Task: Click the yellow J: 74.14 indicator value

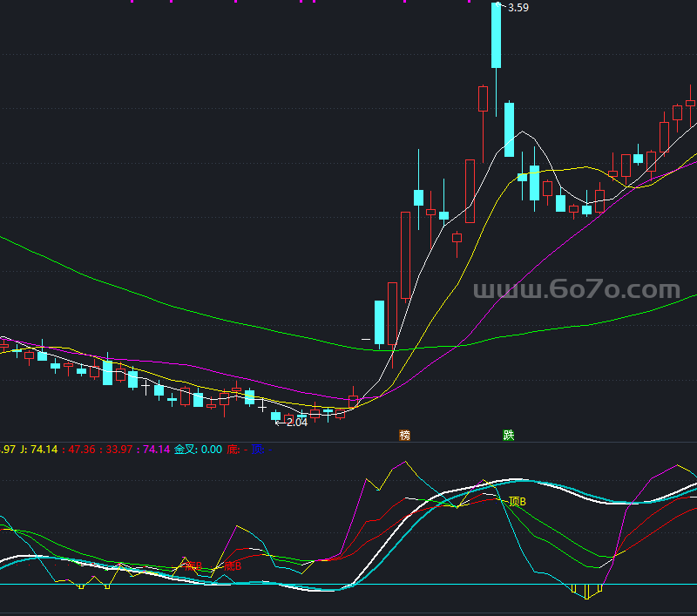Action: 39,450
